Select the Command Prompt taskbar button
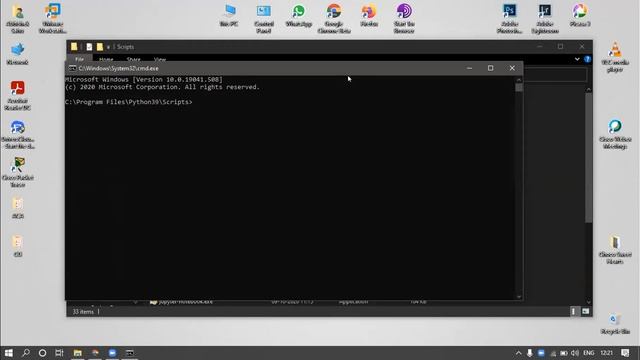Viewport: 640px width, 360px height. [x=130, y=353]
